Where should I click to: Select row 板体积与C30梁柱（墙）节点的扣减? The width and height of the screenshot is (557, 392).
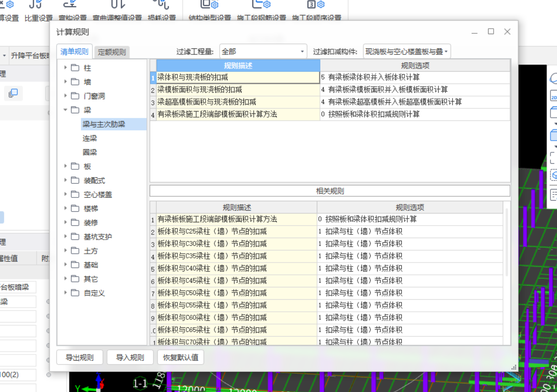click(237, 244)
